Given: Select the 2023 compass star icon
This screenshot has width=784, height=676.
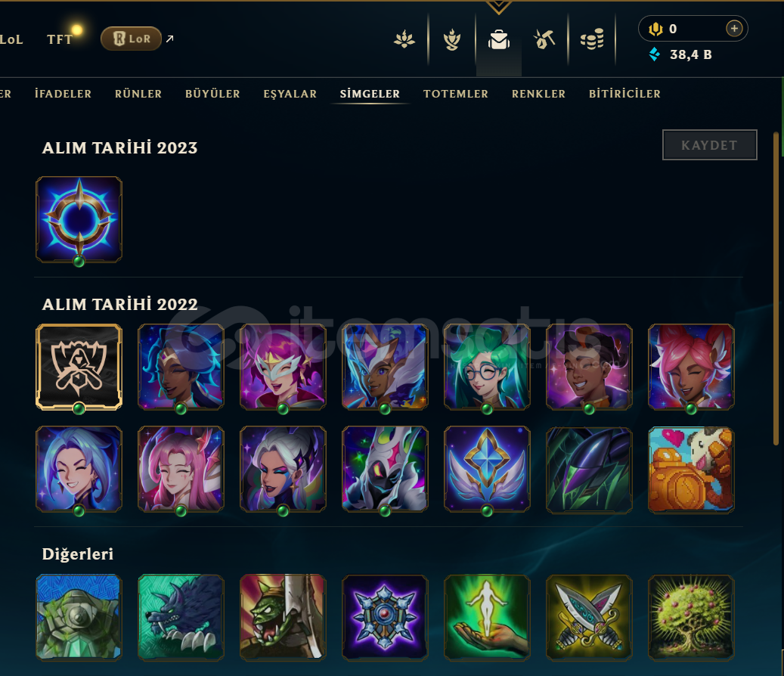Looking at the screenshot, I should point(79,219).
